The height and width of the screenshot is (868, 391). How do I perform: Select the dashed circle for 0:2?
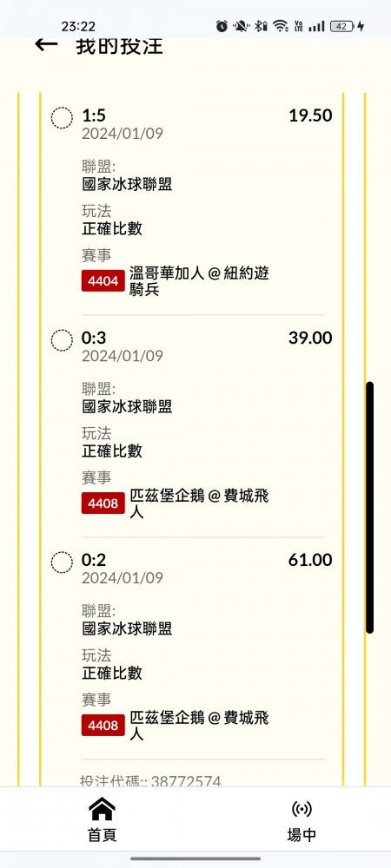62,562
